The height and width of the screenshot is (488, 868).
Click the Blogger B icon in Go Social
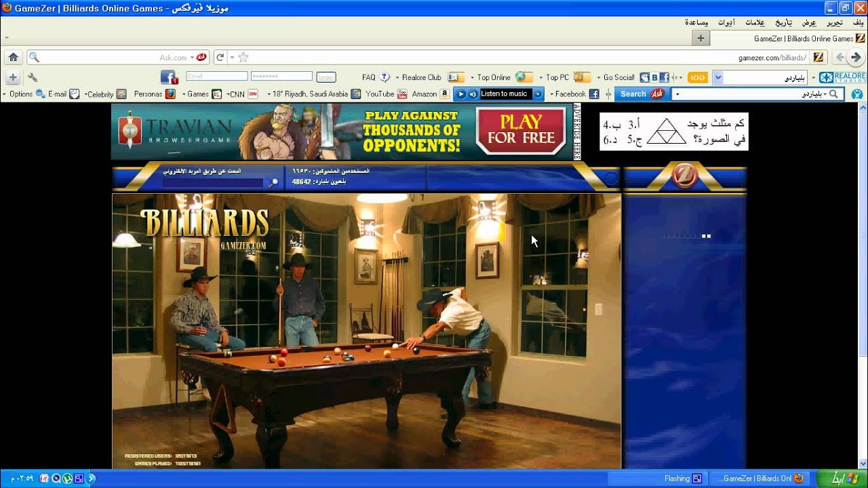click(655, 77)
